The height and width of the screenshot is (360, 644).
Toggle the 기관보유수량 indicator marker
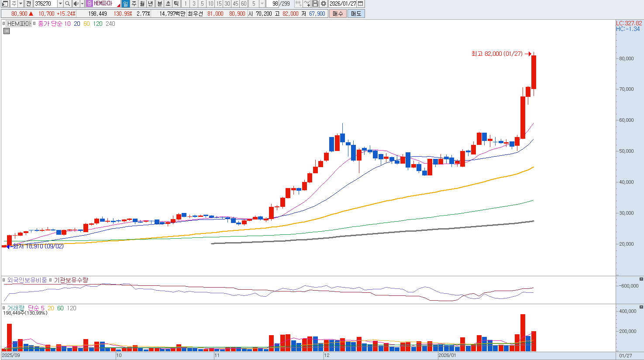[x=50, y=280]
